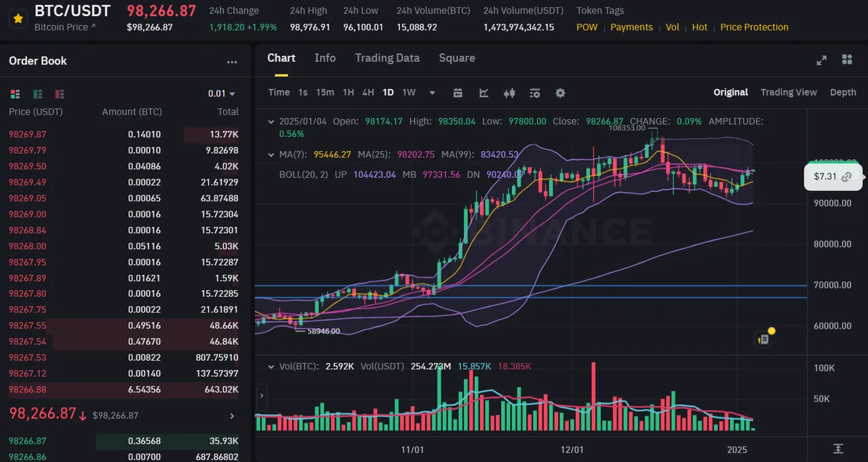Select the Time interval

[x=279, y=92]
